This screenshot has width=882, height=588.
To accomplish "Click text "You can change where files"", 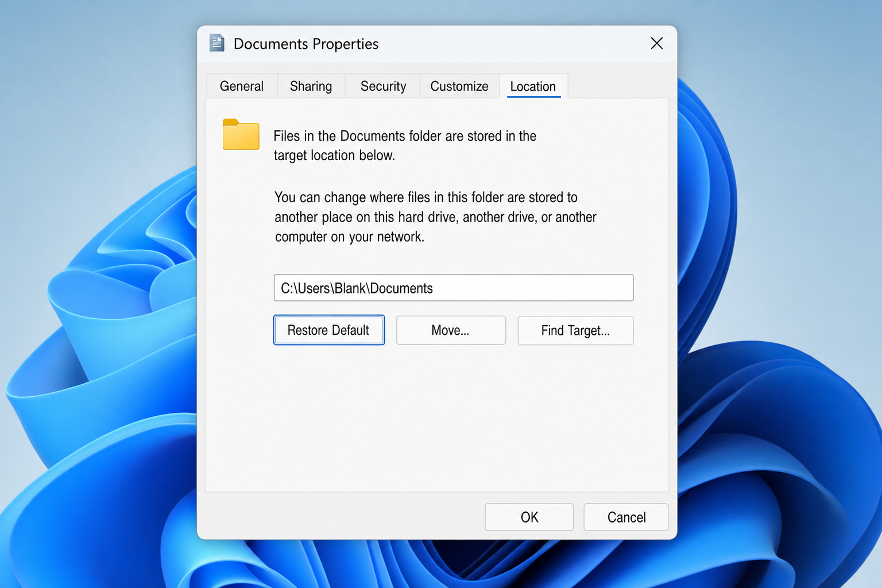I will (x=352, y=198).
